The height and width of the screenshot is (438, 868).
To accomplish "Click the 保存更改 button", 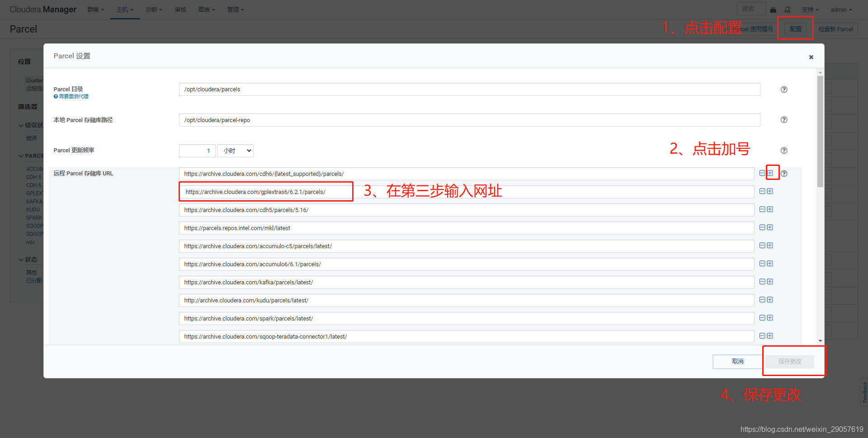I will click(790, 361).
